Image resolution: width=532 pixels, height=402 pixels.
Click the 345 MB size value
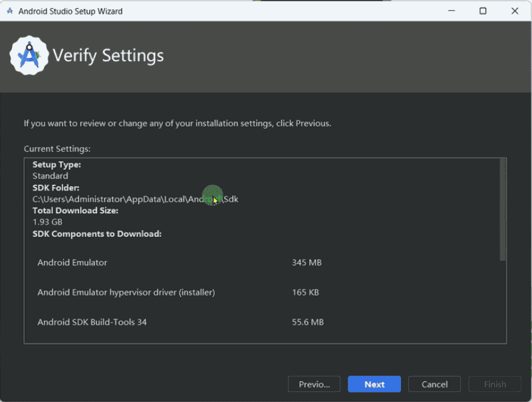[307, 262]
